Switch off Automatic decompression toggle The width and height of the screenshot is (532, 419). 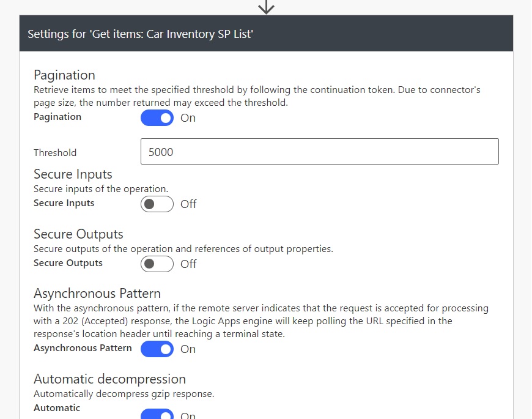(157, 414)
